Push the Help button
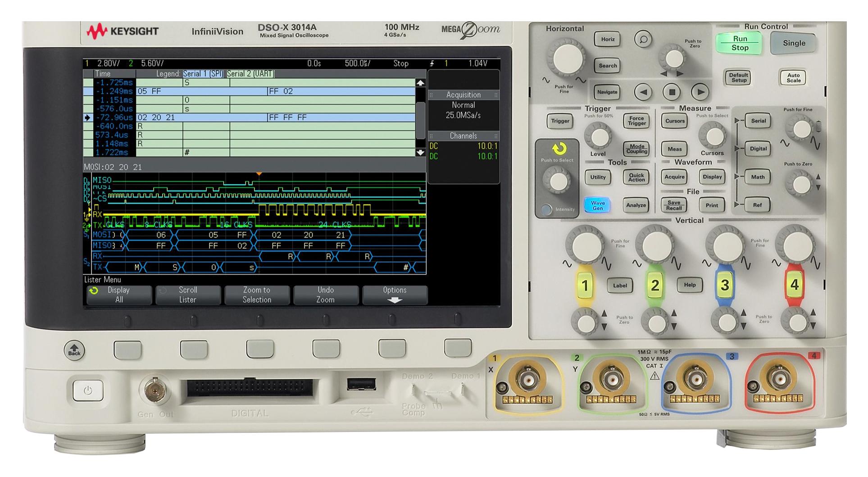Image resolution: width=868 pixels, height=477 pixels. [x=689, y=285]
